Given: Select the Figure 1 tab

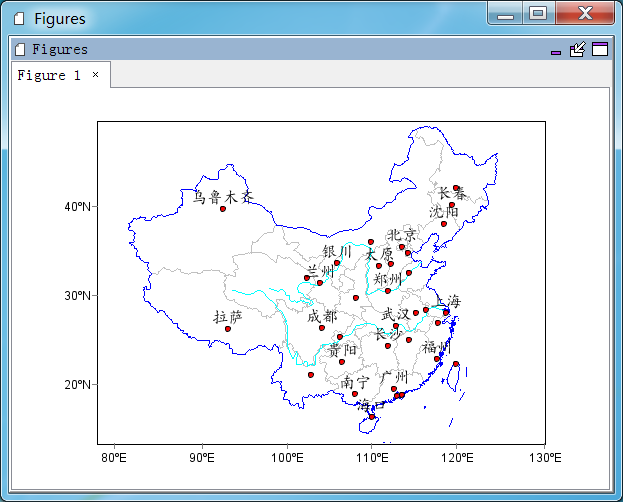Looking at the screenshot, I should point(49,75).
